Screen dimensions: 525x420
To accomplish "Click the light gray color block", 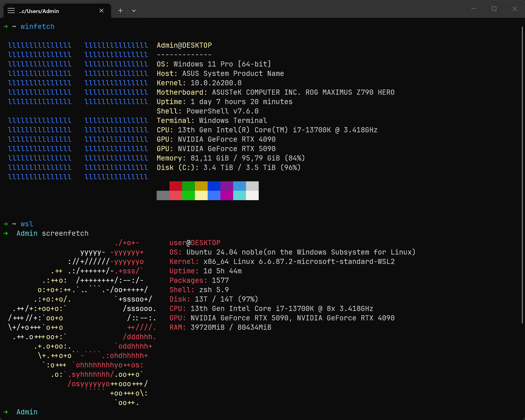I will pyautogui.click(x=252, y=186).
